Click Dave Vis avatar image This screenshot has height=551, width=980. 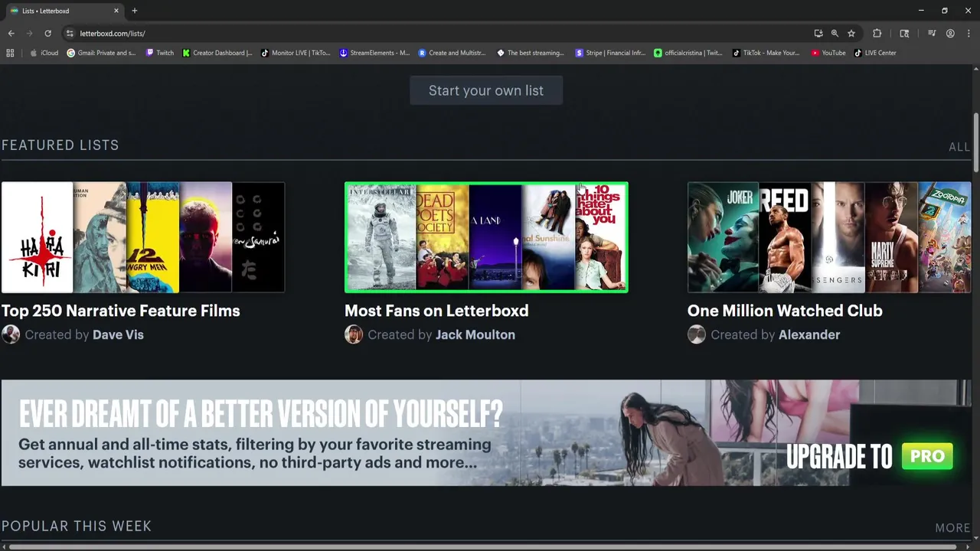pyautogui.click(x=11, y=334)
